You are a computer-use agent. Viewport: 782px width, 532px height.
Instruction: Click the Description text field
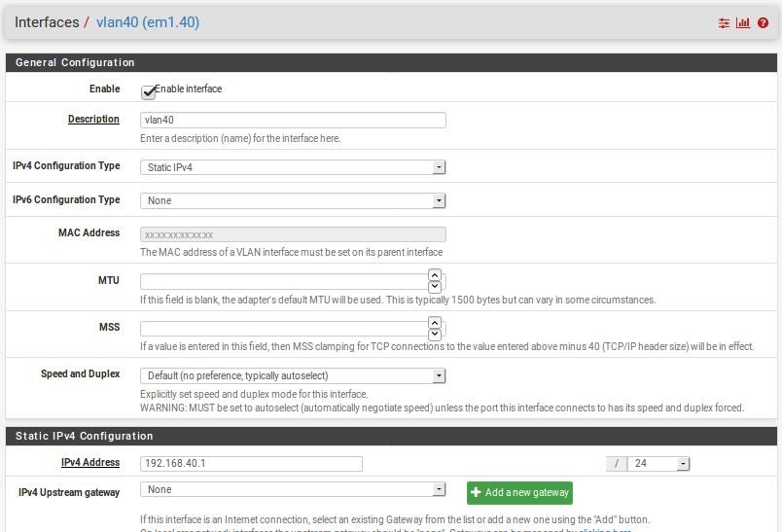click(x=293, y=121)
